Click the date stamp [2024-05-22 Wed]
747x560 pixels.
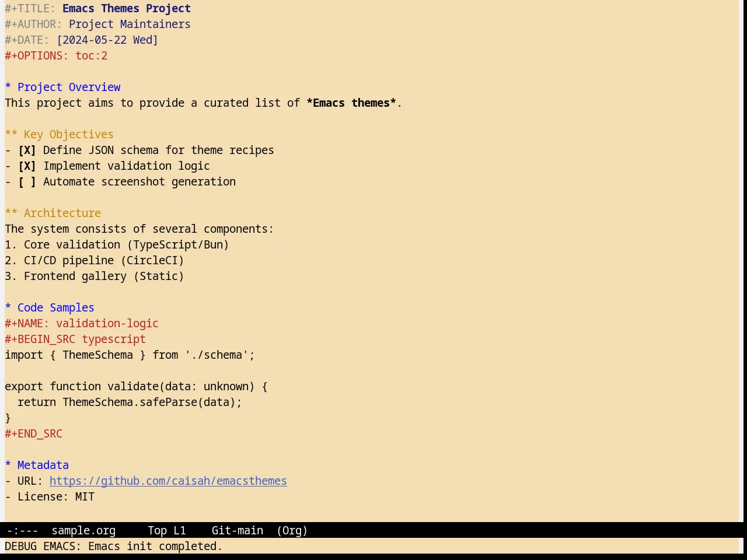107,40
